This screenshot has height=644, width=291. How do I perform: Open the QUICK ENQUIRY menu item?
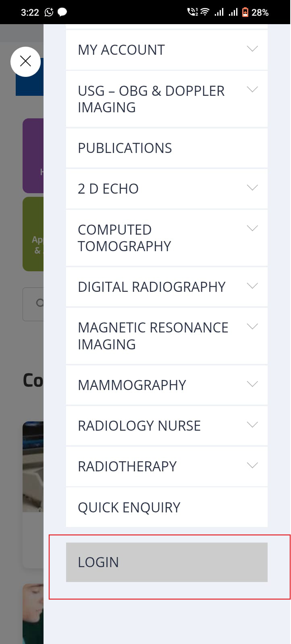coord(167,507)
